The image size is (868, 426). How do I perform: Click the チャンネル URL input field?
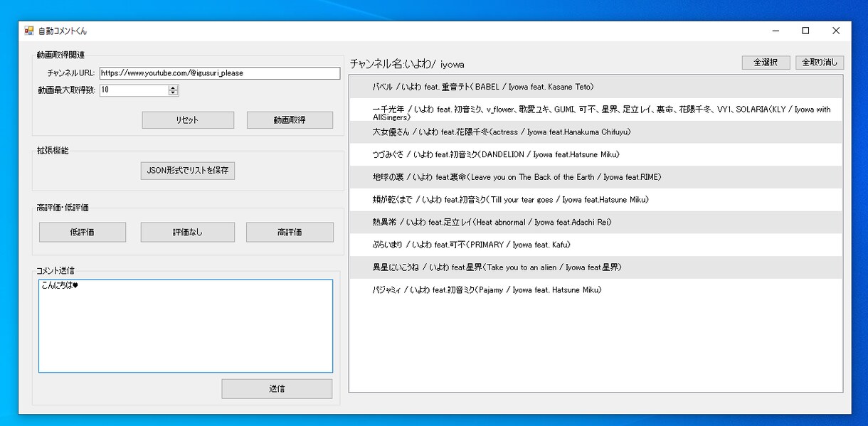(220, 73)
